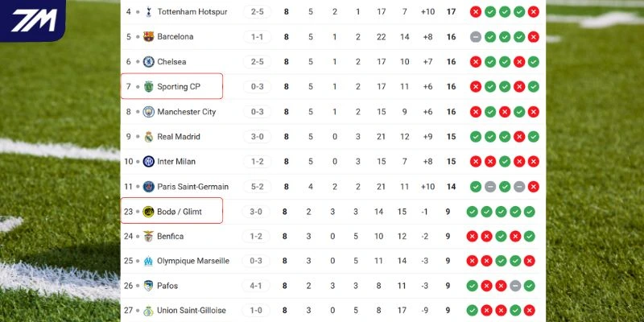Click the Tottenham Hotspur club crest
644x322 pixels.
tap(148, 12)
